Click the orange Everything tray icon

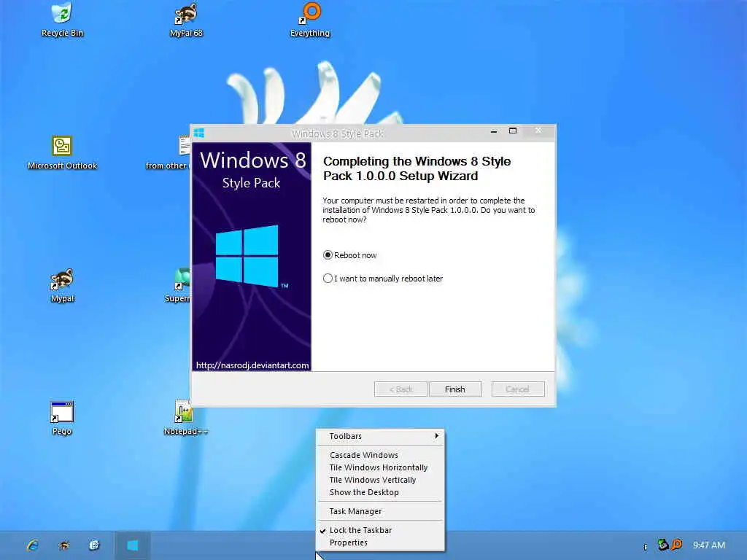[676, 545]
